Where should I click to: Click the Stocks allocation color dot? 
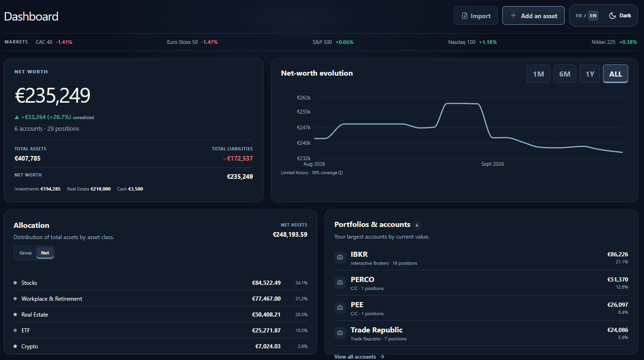coord(15,283)
